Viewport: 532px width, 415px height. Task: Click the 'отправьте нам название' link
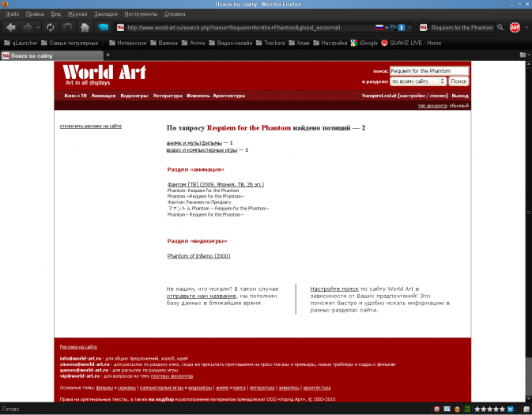coord(202,296)
